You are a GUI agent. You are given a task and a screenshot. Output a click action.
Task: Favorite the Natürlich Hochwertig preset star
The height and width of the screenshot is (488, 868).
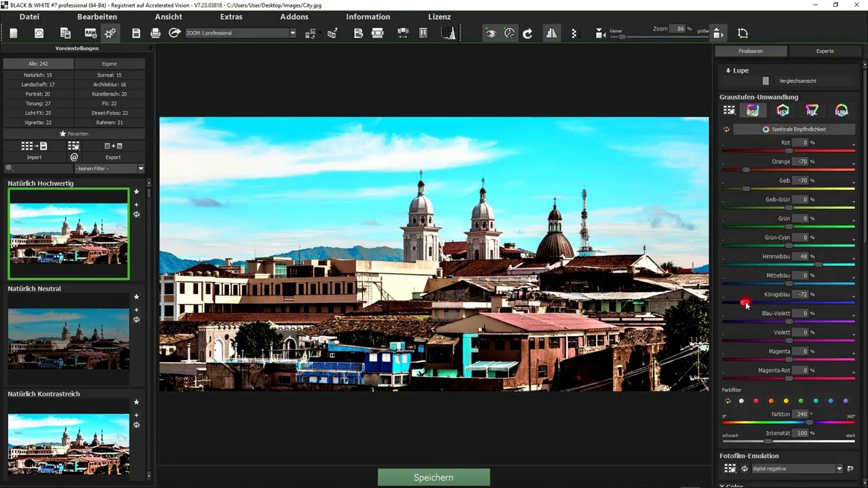tap(136, 192)
